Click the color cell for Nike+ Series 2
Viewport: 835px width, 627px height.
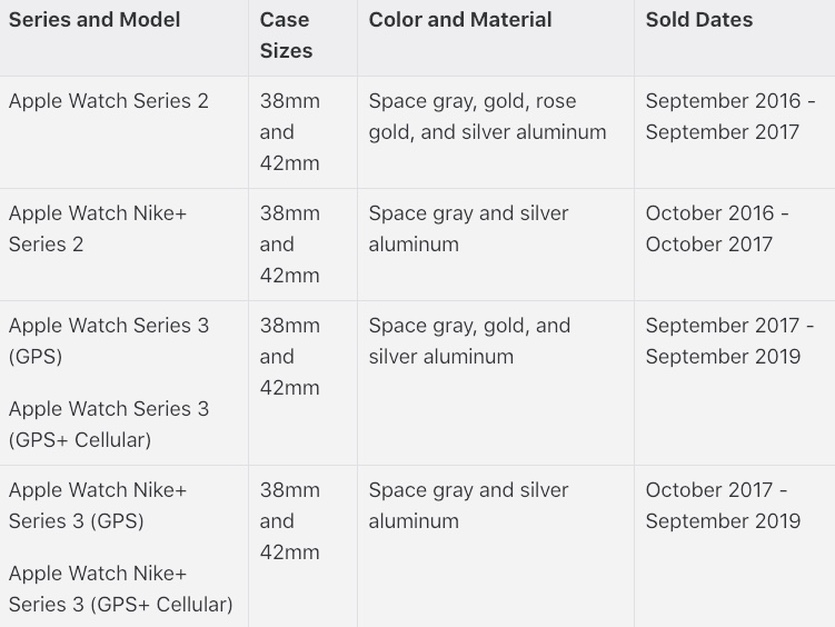click(468, 228)
